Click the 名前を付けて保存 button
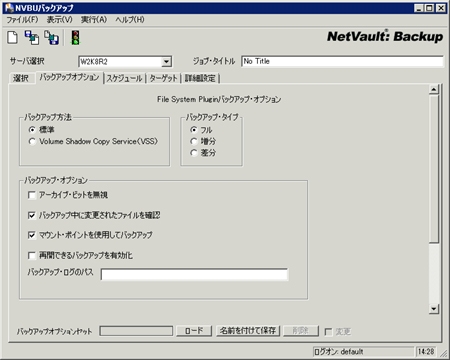The width and height of the screenshot is (450, 360). [248, 331]
